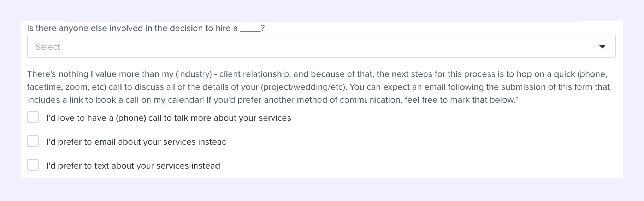The image size is (644, 201).
Task: Click '(project/wedding/etc)' in the description
Action: point(304,87)
